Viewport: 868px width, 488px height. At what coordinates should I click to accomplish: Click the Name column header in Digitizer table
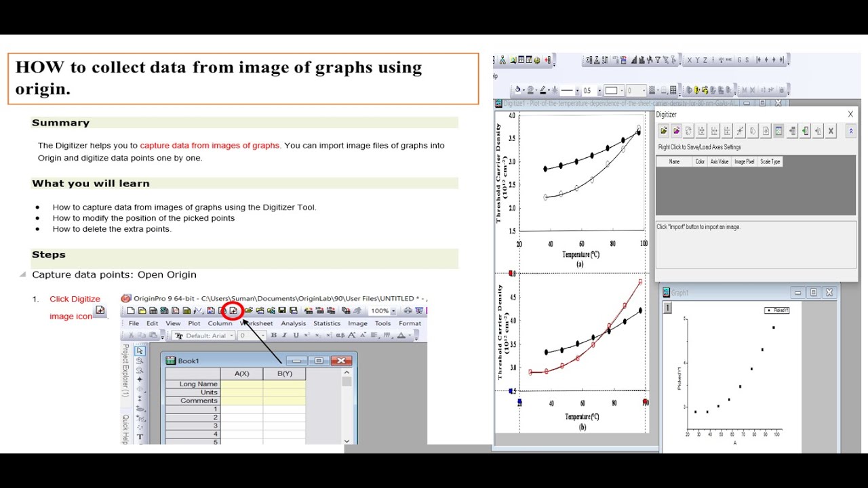674,162
